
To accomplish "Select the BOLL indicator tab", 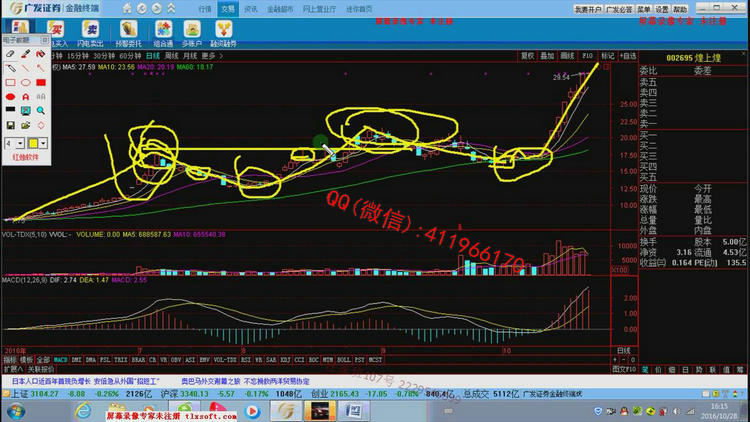I will (x=343, y=359).
